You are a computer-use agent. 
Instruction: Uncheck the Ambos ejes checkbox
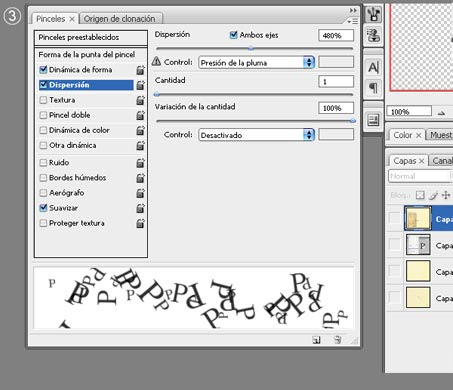click(234, 35)
